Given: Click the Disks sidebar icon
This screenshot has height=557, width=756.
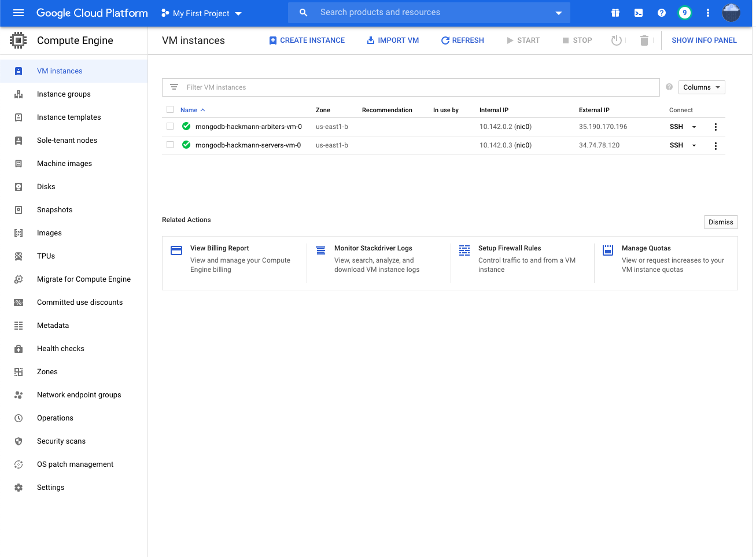Looking at the screenshot, I should click(19, 187).
